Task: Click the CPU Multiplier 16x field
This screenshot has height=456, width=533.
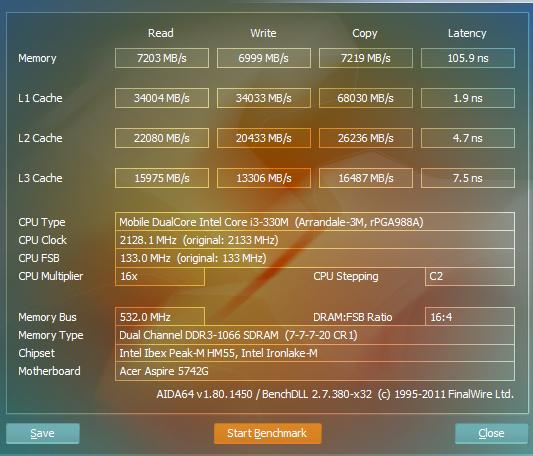Action: 160,276
